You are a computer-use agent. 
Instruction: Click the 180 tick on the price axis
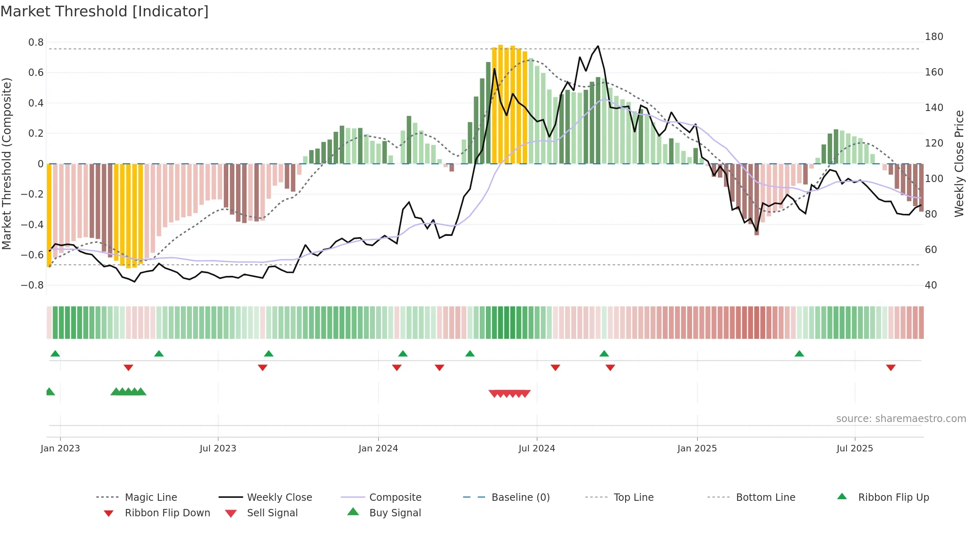(934, 37)
